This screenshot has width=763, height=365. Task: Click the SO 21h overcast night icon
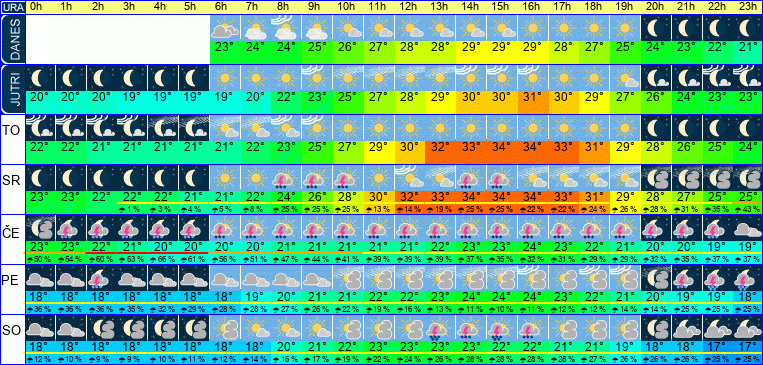pyautogui.click(x=688, y=328)
